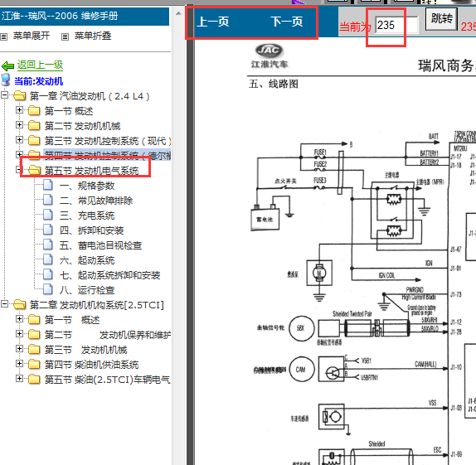Select chapter two 第一节 概述 tree item
The image size is (476, 465).
tap(72, 320)
